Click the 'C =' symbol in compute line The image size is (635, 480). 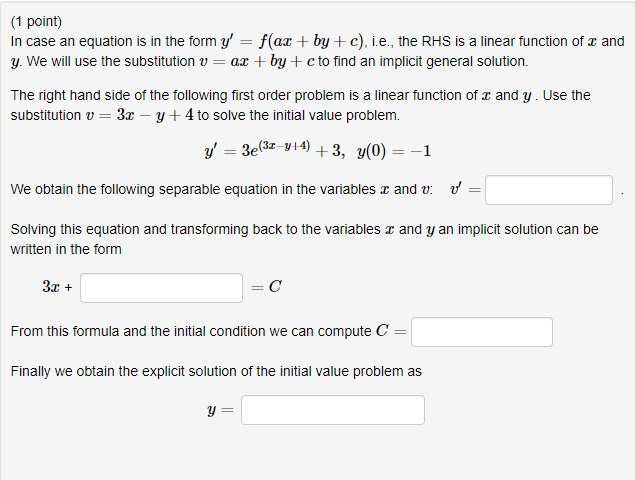[391, 331]
